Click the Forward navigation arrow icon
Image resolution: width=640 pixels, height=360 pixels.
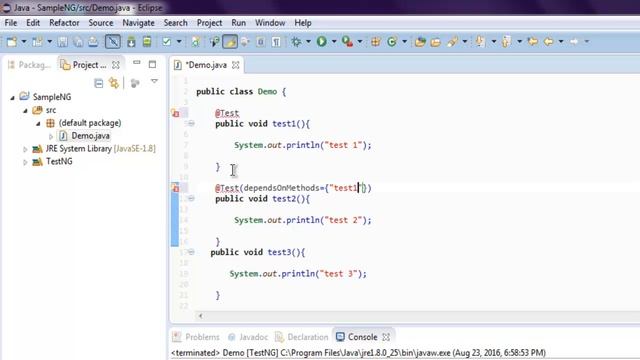574,41
